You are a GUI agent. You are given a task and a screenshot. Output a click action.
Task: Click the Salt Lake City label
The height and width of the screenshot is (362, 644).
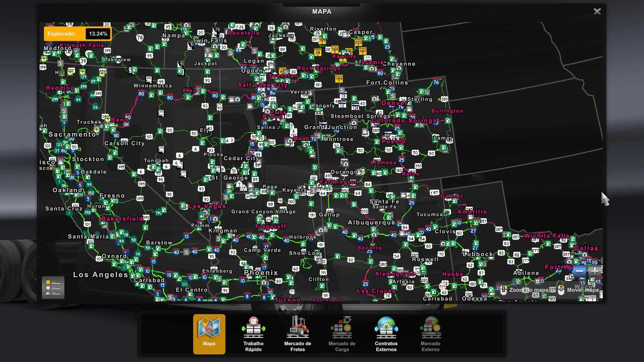click(263, 85)
